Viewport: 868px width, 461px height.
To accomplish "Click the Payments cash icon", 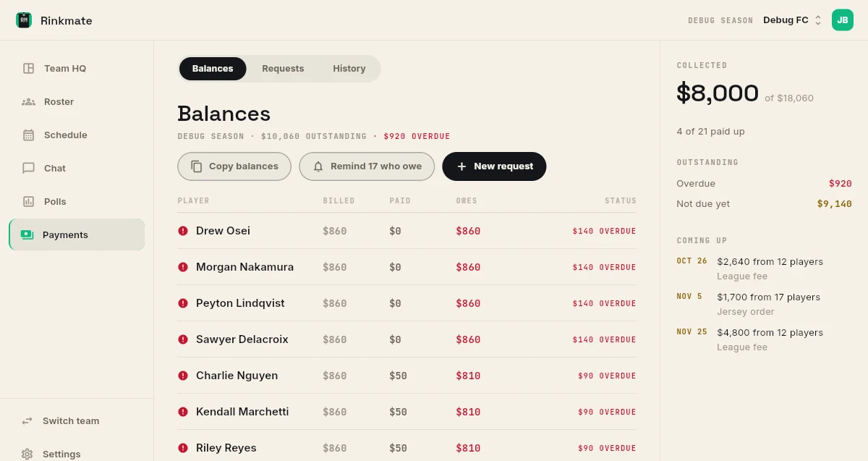I will tap(27, 234).
